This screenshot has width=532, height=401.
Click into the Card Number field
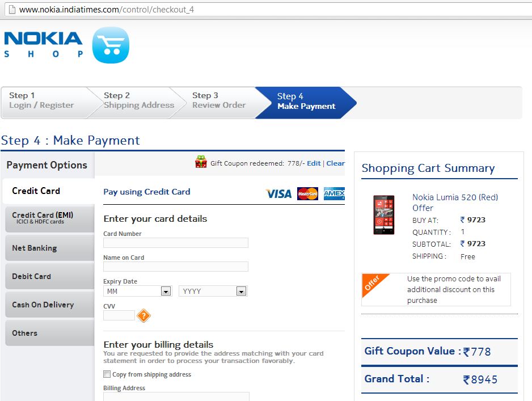[x=176, y=243]
